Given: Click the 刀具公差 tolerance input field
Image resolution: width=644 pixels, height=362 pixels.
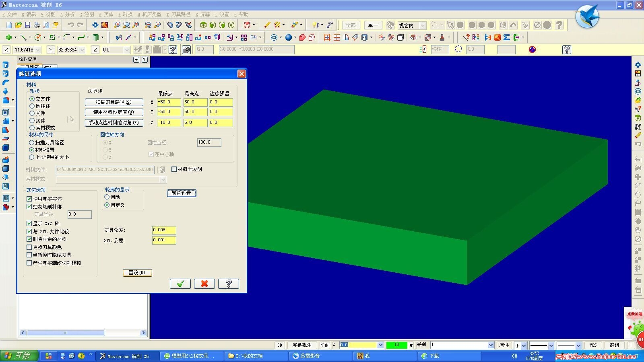Looking at the screenshot, I should (x=164, y=230).
